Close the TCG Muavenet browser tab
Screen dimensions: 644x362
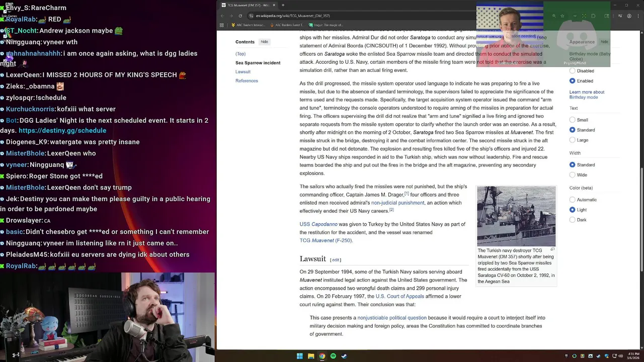coord(274,5)
